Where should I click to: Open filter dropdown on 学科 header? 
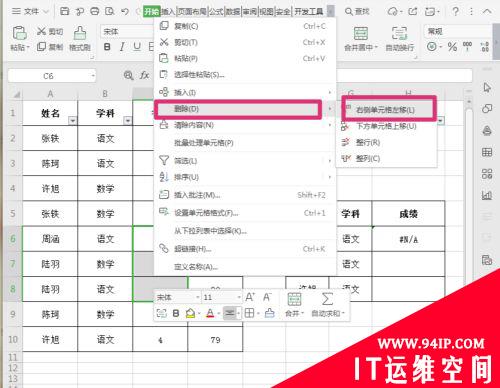128,120
